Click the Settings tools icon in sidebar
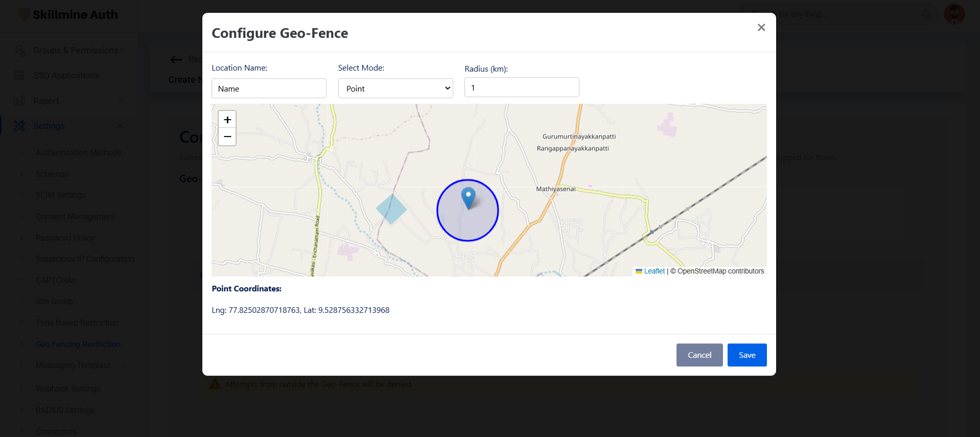980x437 pixels. point(19,126)
